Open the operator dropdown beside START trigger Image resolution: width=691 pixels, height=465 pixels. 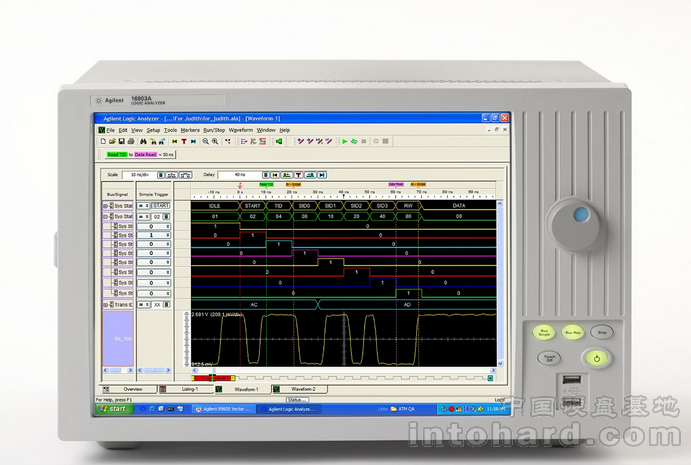[145, 204]
